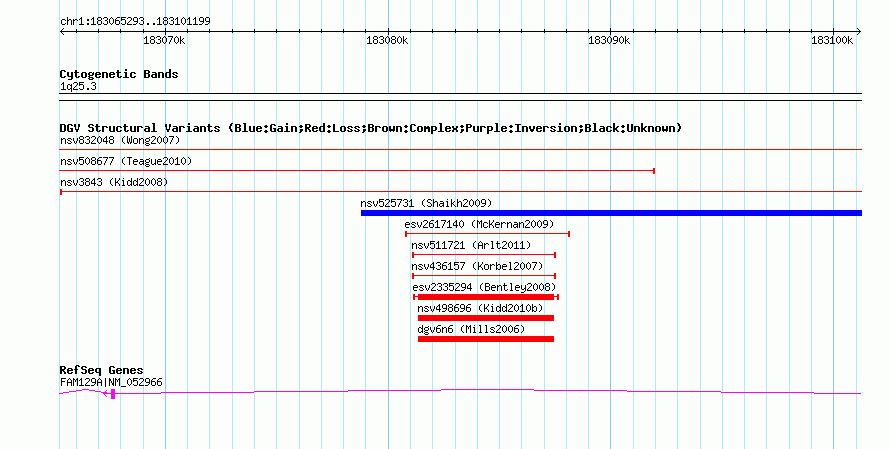The height and width of the screenshot is (449, 890).
Task: Click the blue gain bar for nsv525731
Action: [611, 213]
